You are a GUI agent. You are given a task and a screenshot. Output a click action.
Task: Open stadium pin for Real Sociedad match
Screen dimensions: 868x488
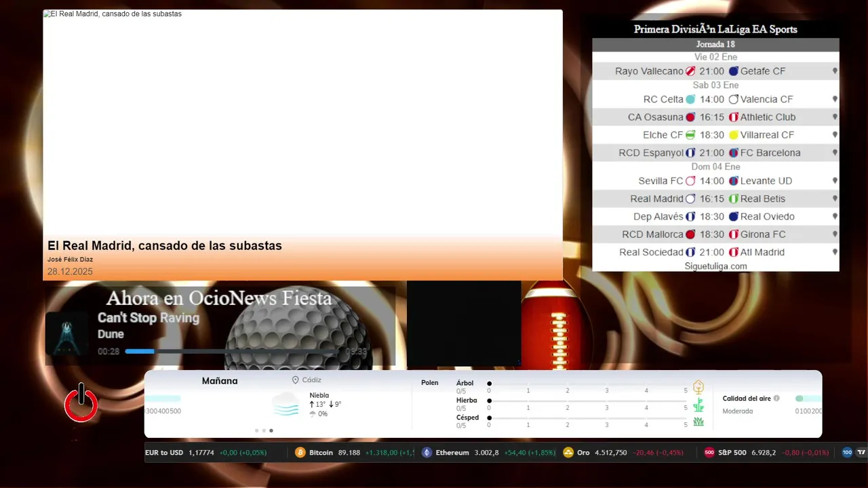[x=835, y=252]
